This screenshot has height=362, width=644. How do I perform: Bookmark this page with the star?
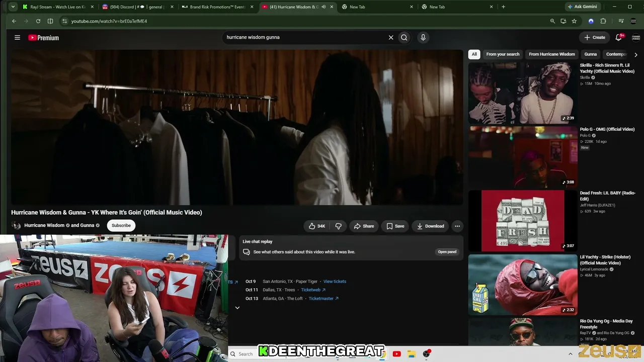click(574, 21)
